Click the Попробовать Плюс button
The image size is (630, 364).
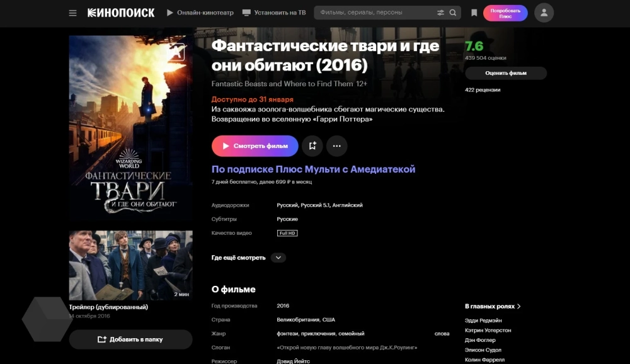pos(505,13)
